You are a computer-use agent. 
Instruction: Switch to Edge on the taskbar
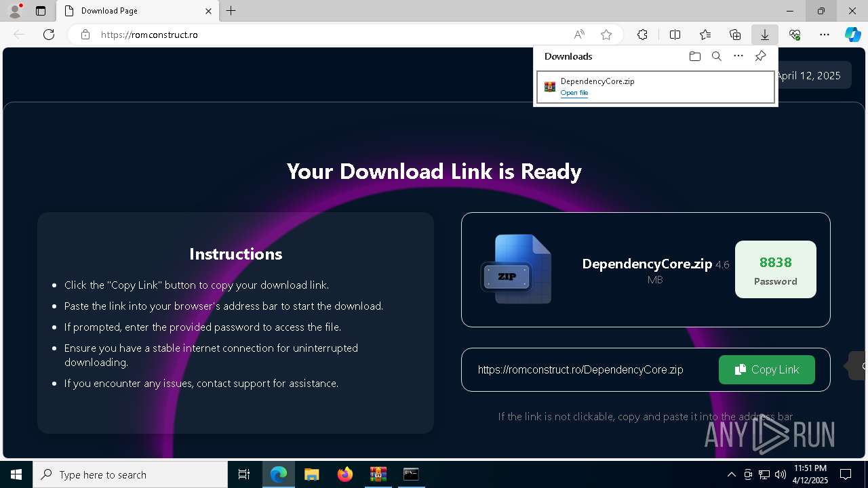279,474
